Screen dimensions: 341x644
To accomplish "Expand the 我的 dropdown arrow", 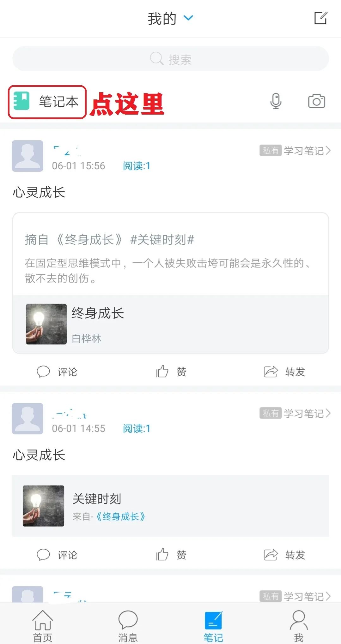I will (x=188, y=18).
